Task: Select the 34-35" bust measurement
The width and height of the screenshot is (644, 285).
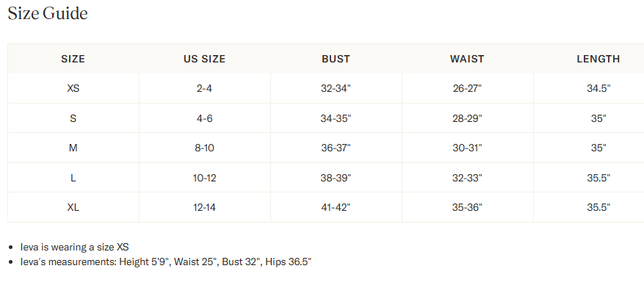Action: (336, 118)
